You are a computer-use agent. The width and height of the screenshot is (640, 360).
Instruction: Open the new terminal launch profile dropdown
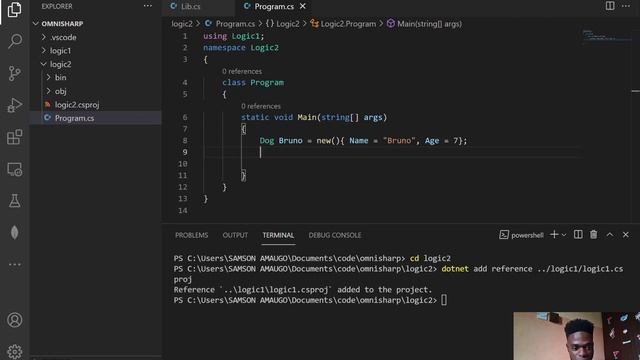[564, 235]
